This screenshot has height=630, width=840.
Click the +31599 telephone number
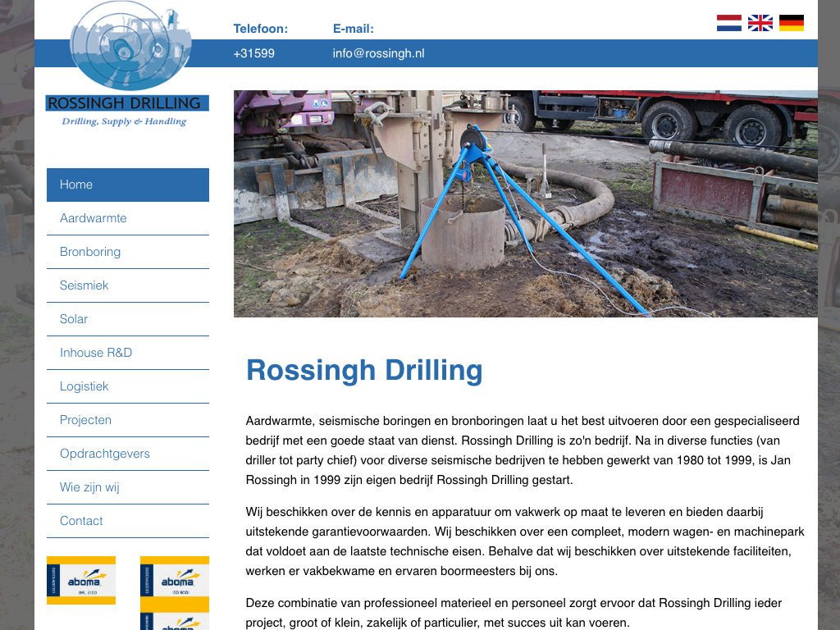tap(253, 53)
